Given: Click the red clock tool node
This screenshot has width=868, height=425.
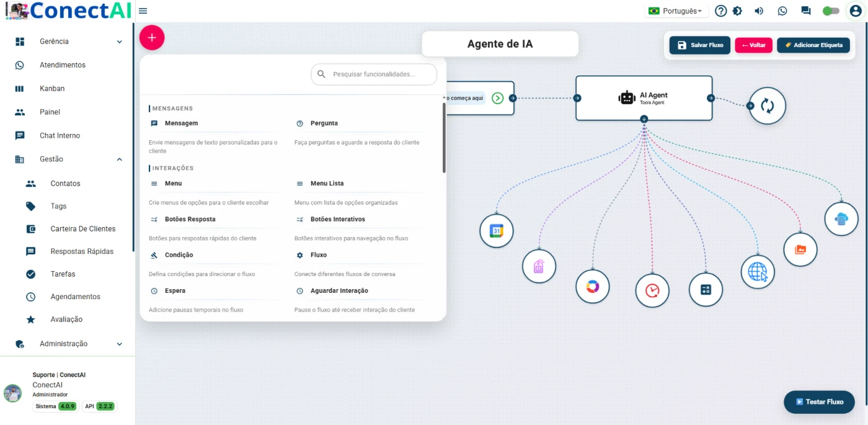Looking at the screenshot, I should click(652, 290).
